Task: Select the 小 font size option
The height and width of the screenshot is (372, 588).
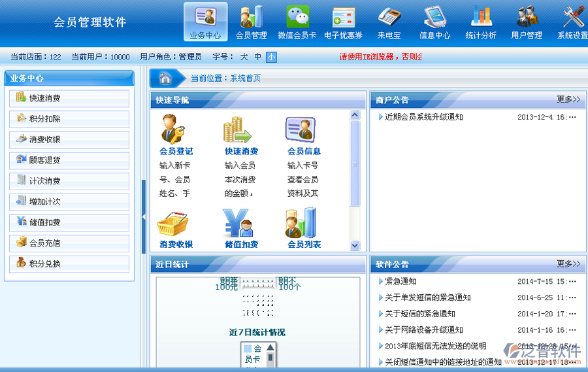Action: click(x=271, y=57)
